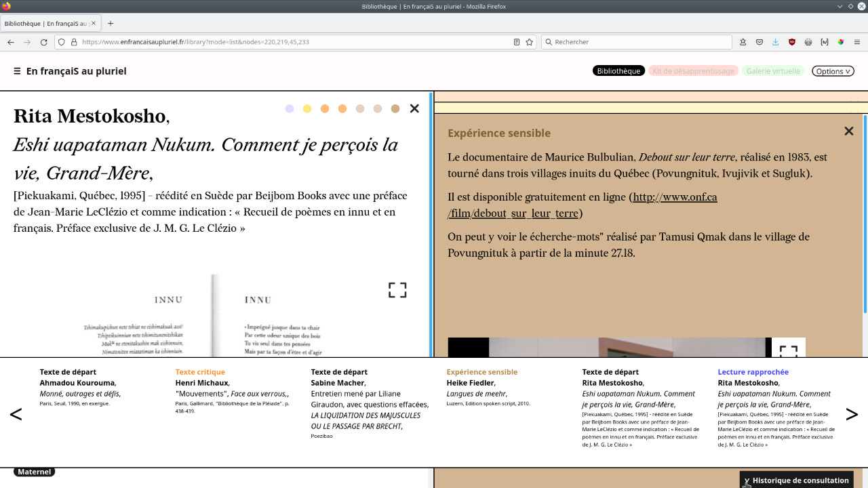Open Firefox application menu
Screen dimensions: 868x488
857,42
